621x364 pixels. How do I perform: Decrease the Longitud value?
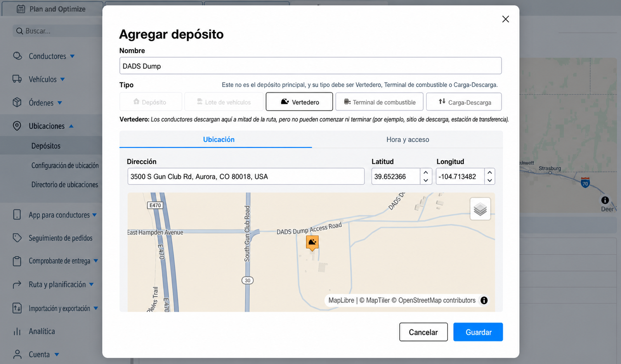[x=490, y=180]
